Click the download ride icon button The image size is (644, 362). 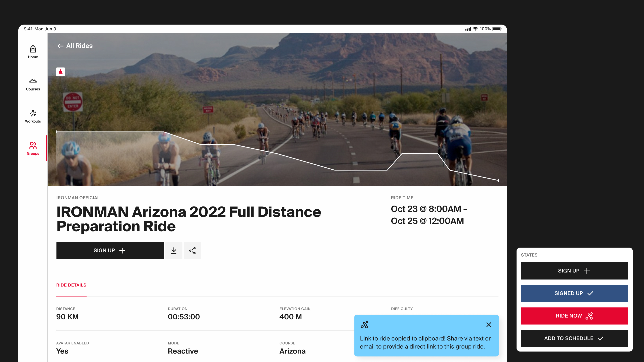click(x=174, y=250)
